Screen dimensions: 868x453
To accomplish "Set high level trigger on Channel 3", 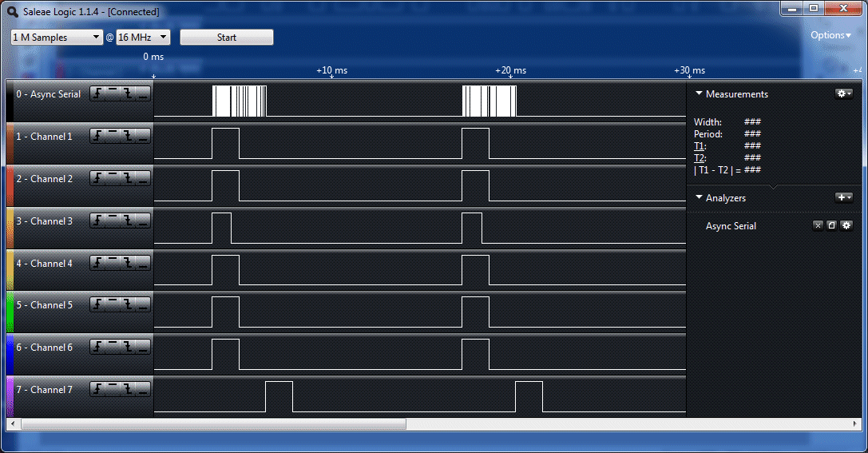I will pyautogui.click(x=113, y=221).
